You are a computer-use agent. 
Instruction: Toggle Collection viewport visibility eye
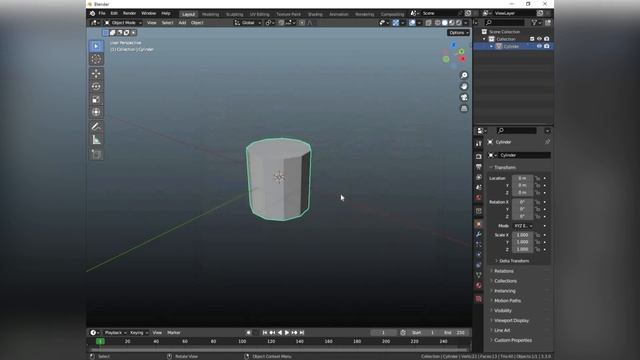pyautogui.click(x=539, y=39)
